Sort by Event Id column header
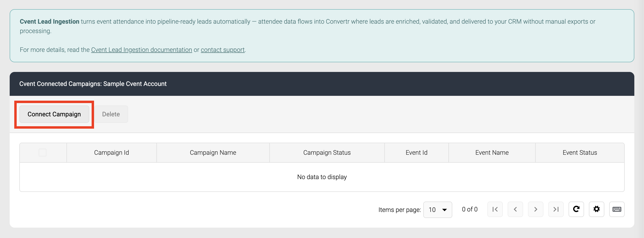 coord(417,153)
